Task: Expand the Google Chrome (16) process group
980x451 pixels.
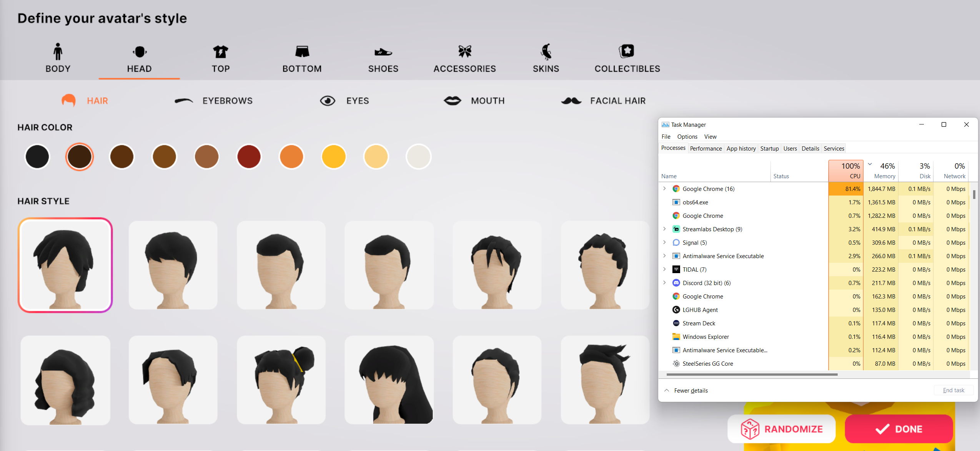Action: 664,189
